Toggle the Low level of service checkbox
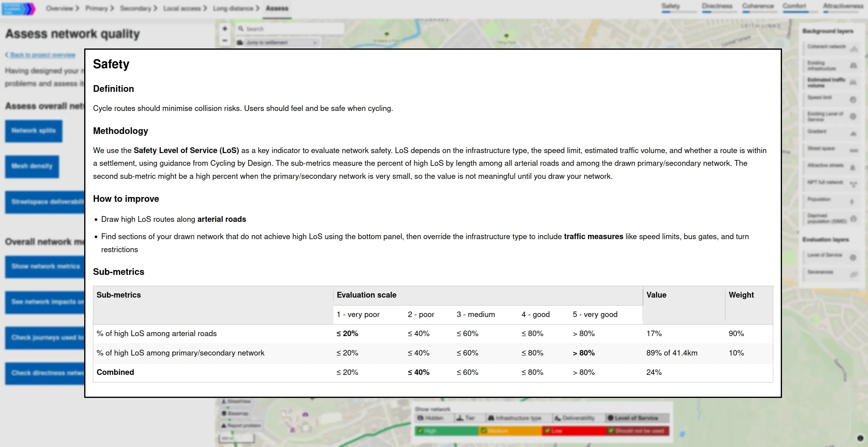The width and height of the screenshot is (868, 447). tap(547, 430)
